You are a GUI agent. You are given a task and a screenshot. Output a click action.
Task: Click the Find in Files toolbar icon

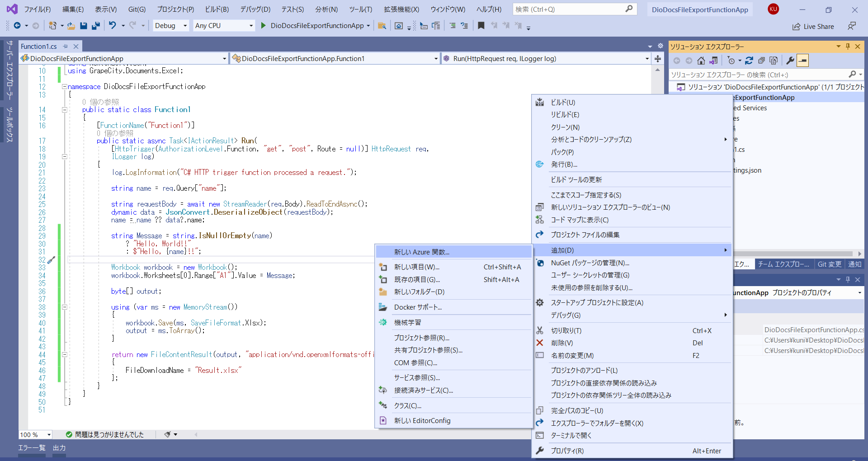click(x=382, y=26)
